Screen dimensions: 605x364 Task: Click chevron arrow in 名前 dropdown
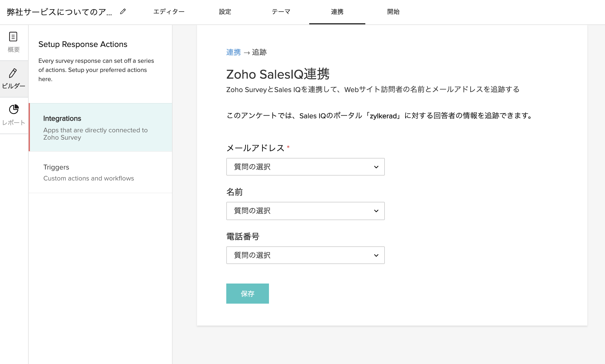tap(376, 211)
